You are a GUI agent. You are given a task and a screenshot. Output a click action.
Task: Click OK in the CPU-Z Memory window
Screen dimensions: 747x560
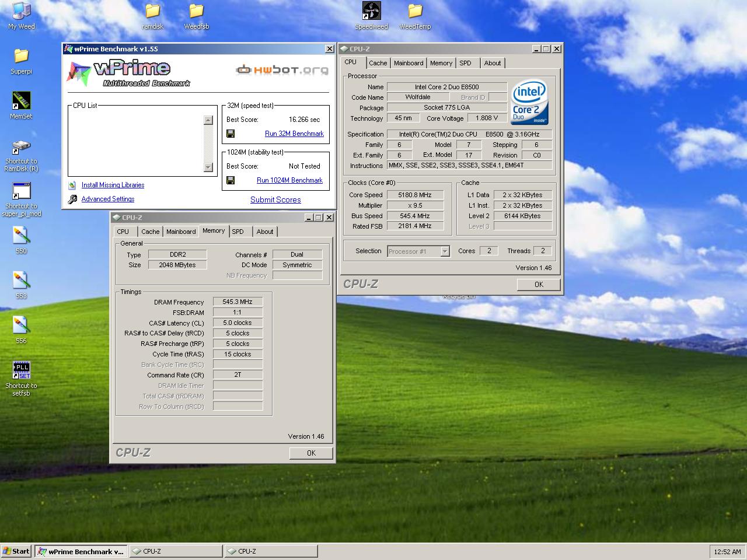311,453
